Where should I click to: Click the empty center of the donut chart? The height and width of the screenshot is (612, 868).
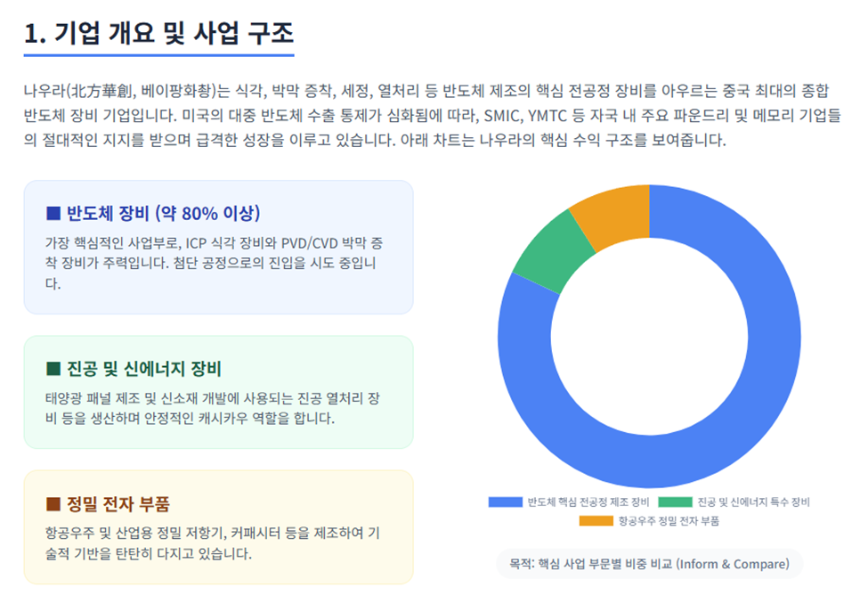pyautogui.click(x=649, y=337)
